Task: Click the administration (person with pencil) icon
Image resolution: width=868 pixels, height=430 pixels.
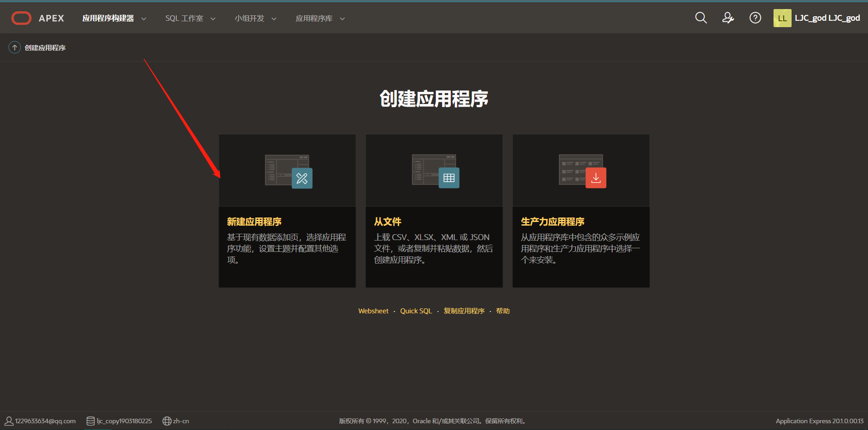Action: pos(728,18)
